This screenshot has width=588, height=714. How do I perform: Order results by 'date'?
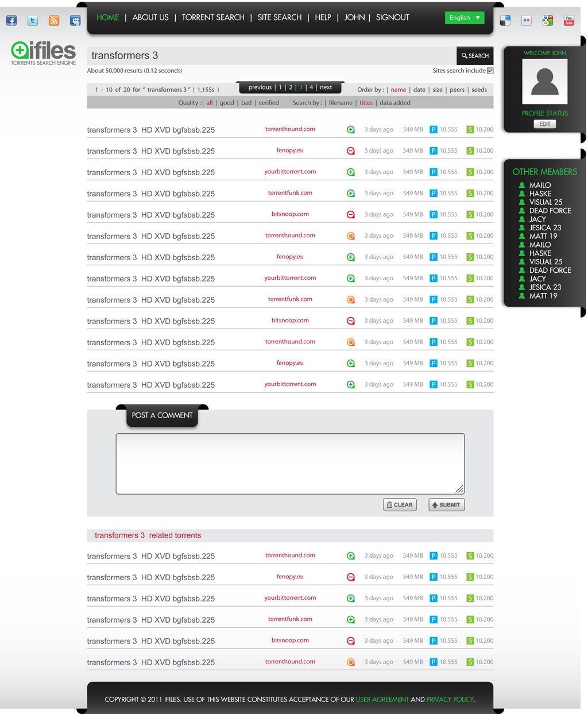420,90
